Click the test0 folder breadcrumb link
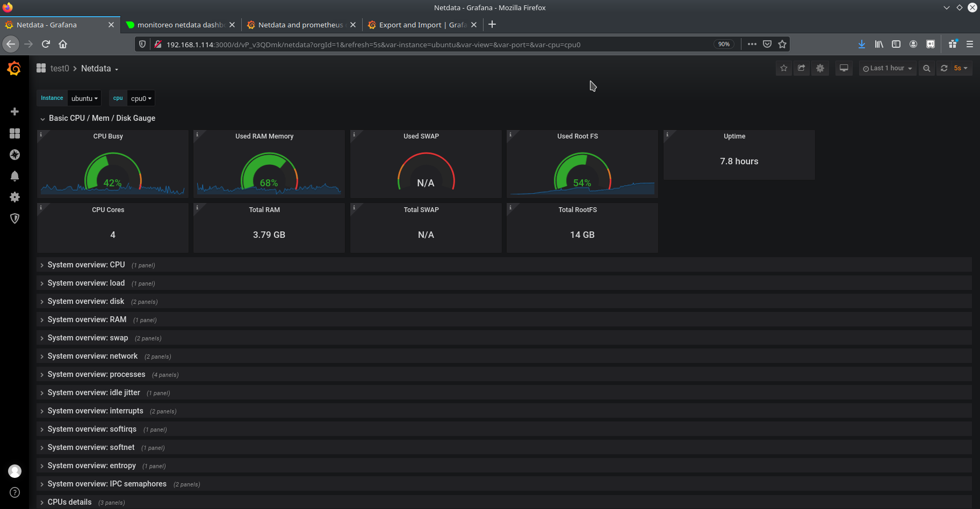 coord(60,68)
